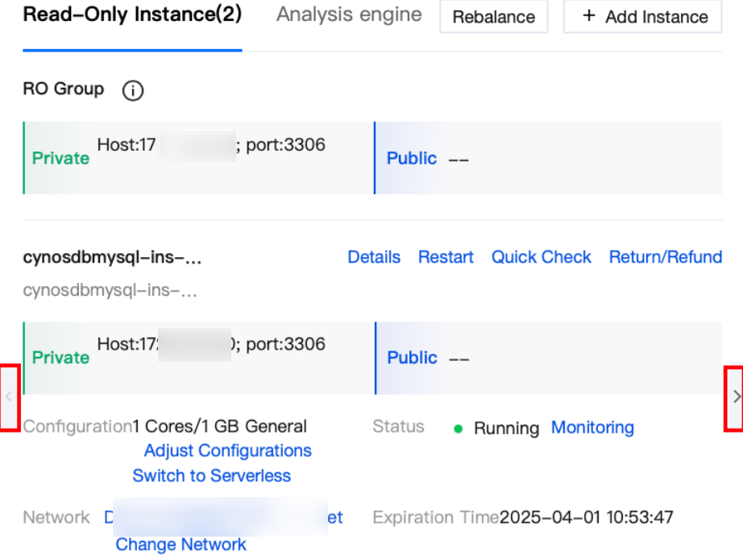Click the Return/Refund link
Screen dimensions: 743x560
665,257
